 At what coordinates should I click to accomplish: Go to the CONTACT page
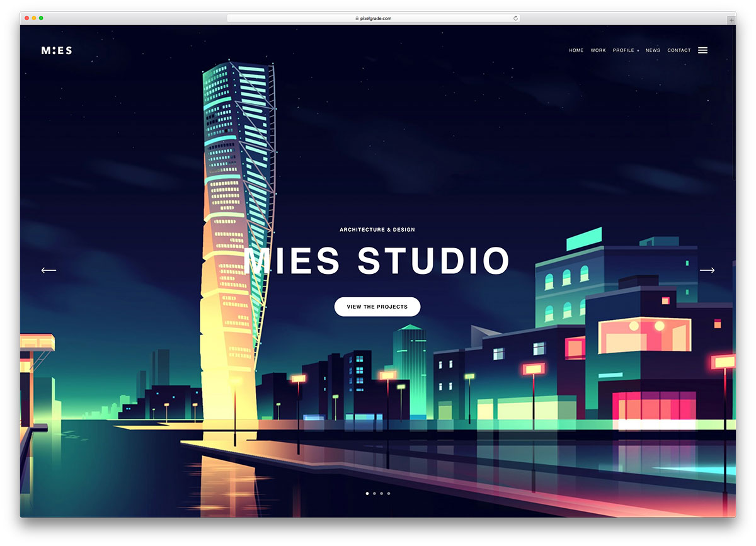pos(679,50)
